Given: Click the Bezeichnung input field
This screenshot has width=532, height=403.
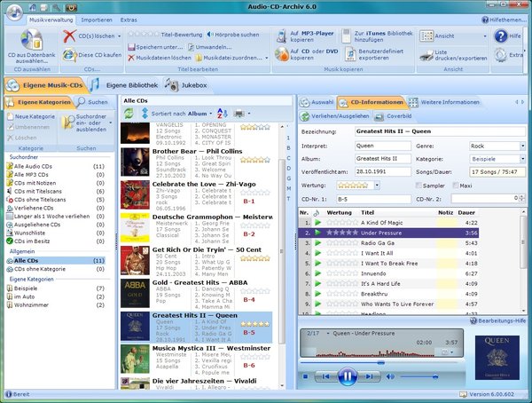Looking at the screenshot, I should click(440, 131).
